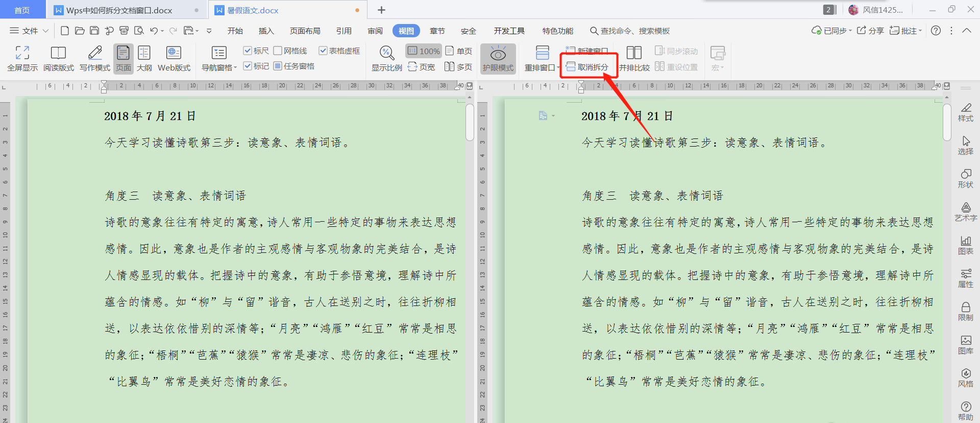Open the Synced (已同步) status dropdown

pos(832,31)
